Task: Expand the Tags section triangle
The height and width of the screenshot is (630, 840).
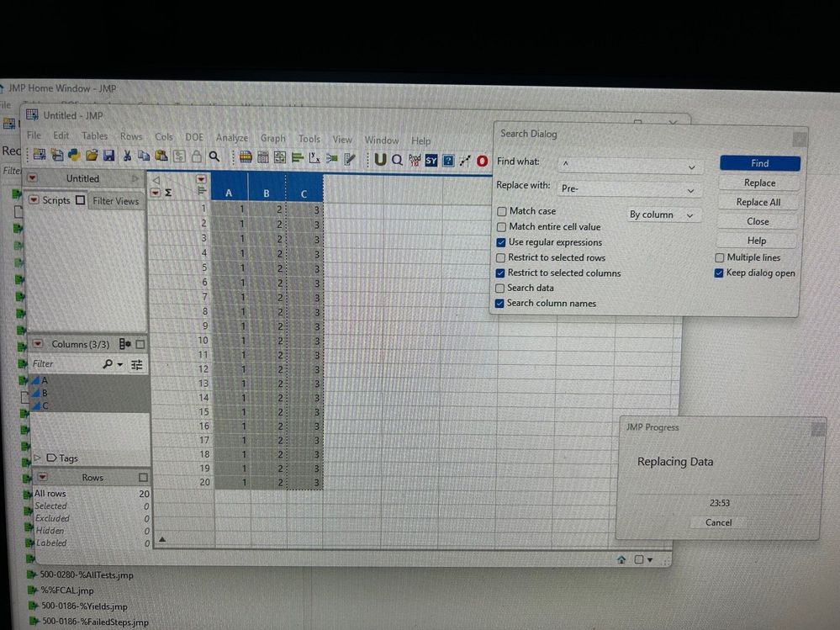Action: coord(37,458)
